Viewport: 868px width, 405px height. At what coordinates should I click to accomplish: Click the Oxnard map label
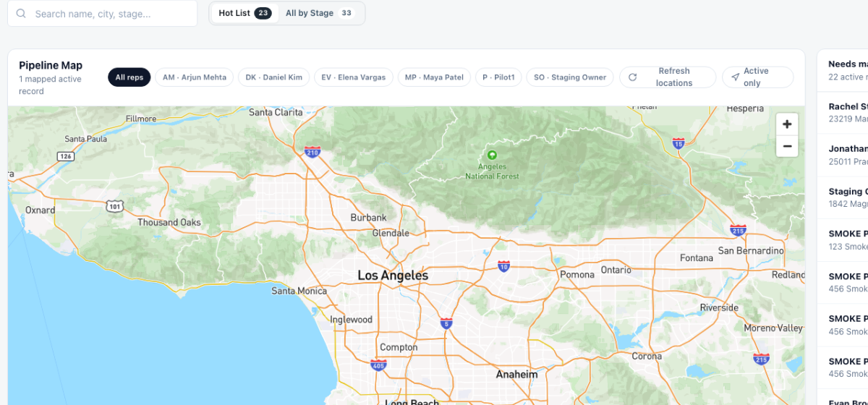[x=40, y=210]
